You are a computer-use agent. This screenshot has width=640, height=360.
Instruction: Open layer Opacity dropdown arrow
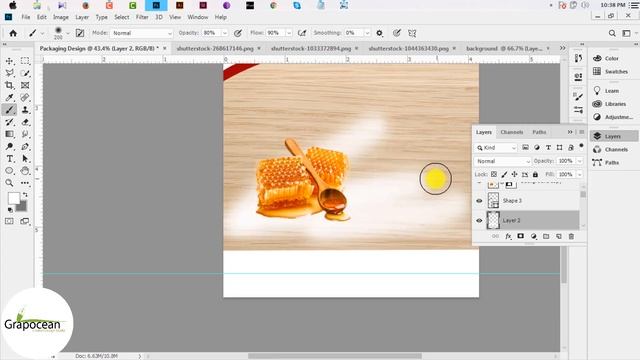click(x=580, y=161)
